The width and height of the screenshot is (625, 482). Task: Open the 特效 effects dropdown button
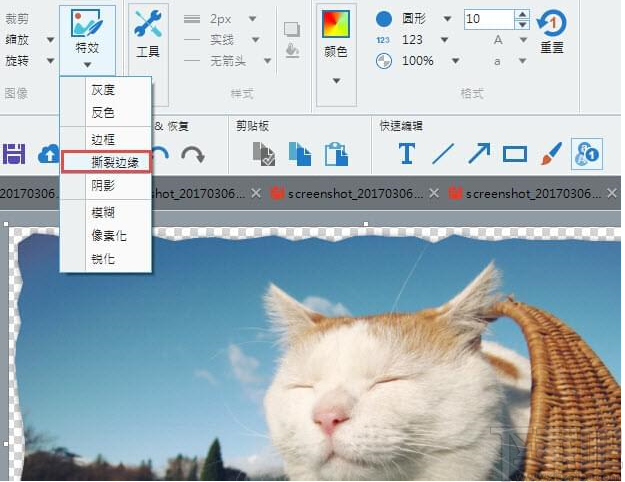[x=87, y=40]
